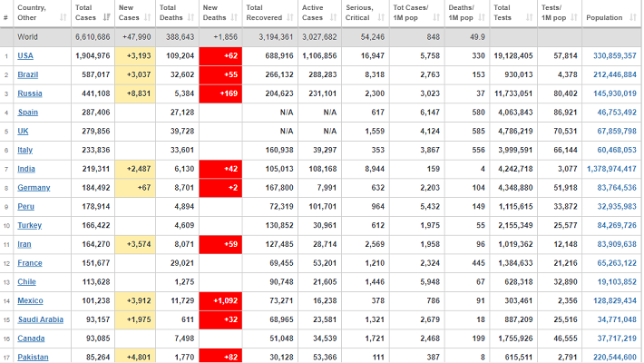
Task: Sort table by Total Recovered arrows
Action: click(x=290, y=17)
